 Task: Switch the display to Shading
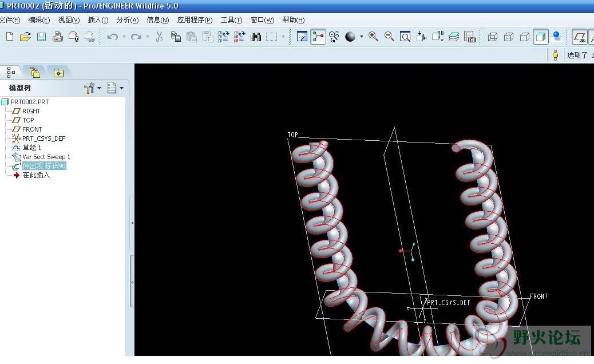[x=541, y=37]
